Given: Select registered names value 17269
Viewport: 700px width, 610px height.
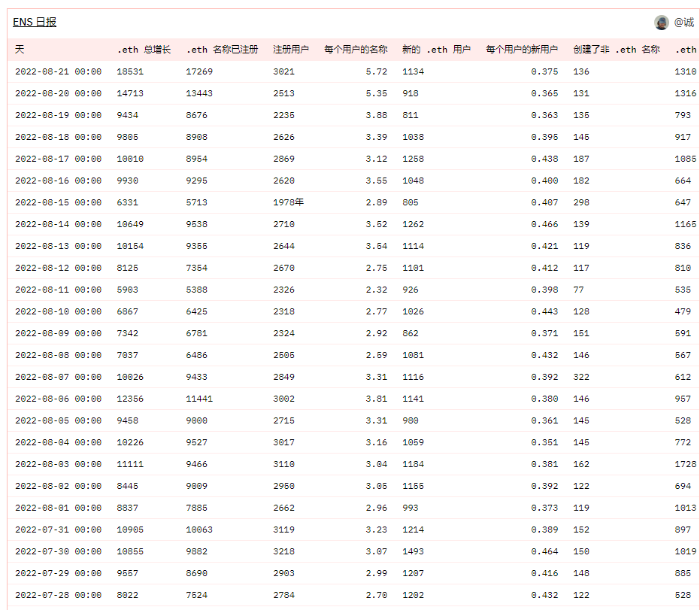Looking at the screenshot, I should (199, 71).
